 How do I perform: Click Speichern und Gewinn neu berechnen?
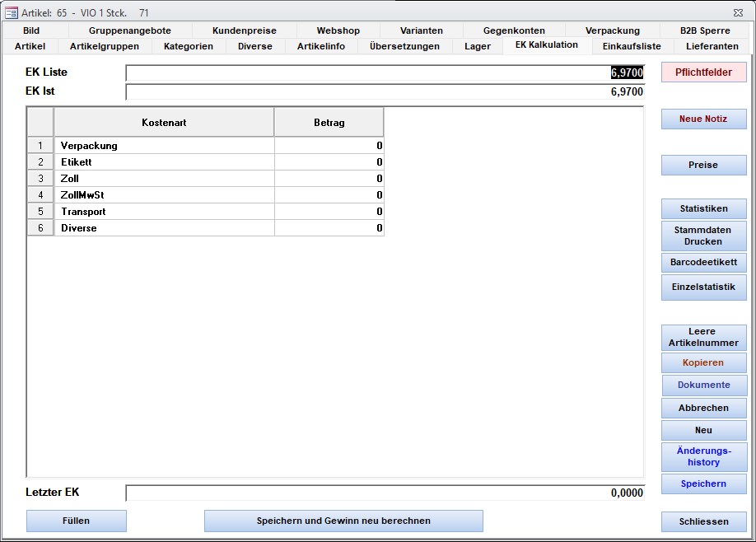pyautogui.click(x=343, y=521)
